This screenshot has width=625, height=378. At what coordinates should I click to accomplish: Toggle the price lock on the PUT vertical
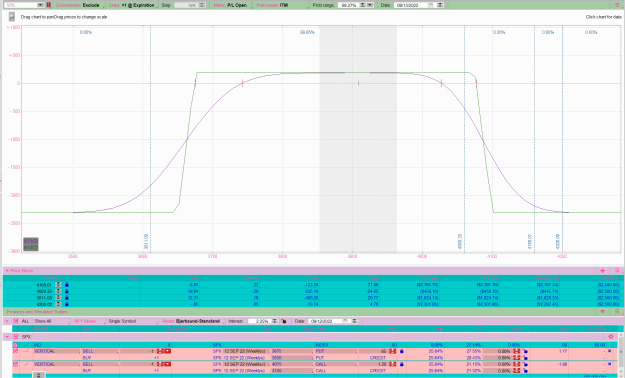[402, 351]
